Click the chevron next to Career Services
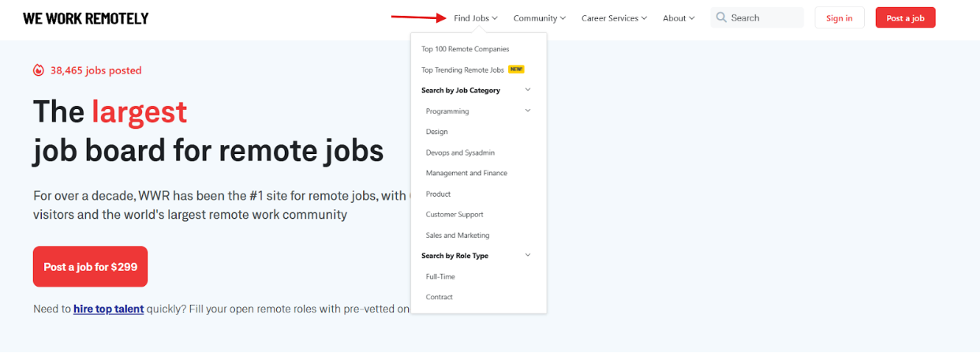Image resolution: width=980 pixels, height=353 pixels. click(x=644, y=18)
